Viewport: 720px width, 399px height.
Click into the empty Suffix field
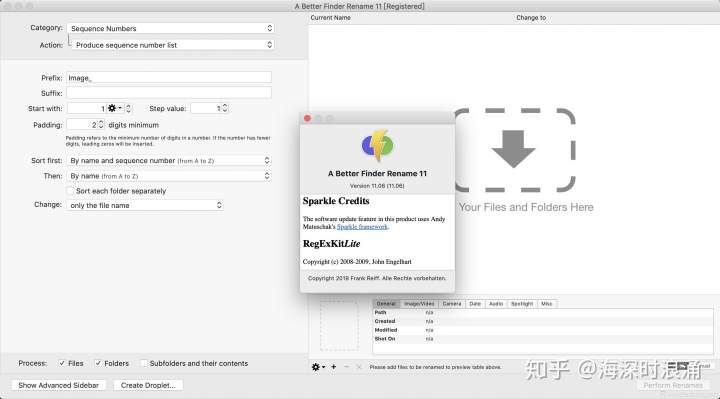169,93
